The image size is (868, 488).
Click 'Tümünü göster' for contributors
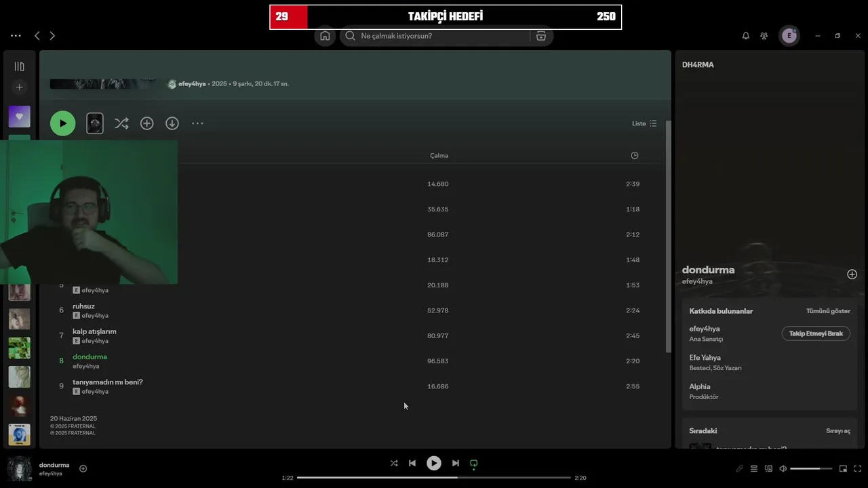coord(828,311)
